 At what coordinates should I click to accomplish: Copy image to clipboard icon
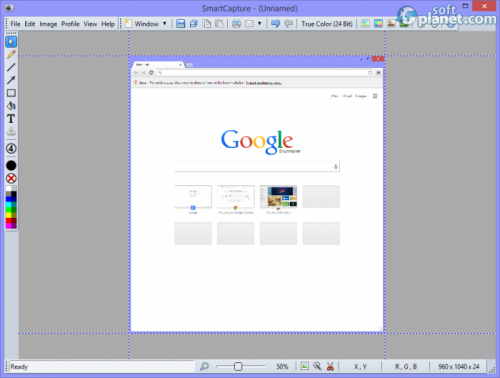pos(207,24)
